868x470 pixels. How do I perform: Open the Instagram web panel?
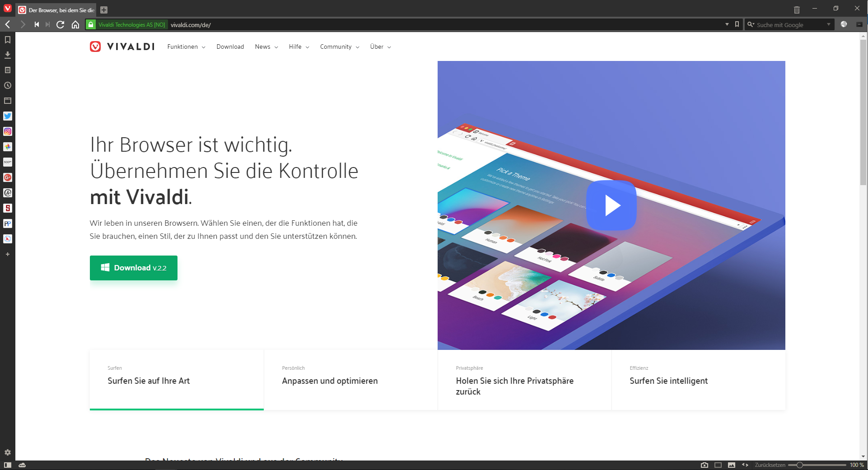[8, 131]
